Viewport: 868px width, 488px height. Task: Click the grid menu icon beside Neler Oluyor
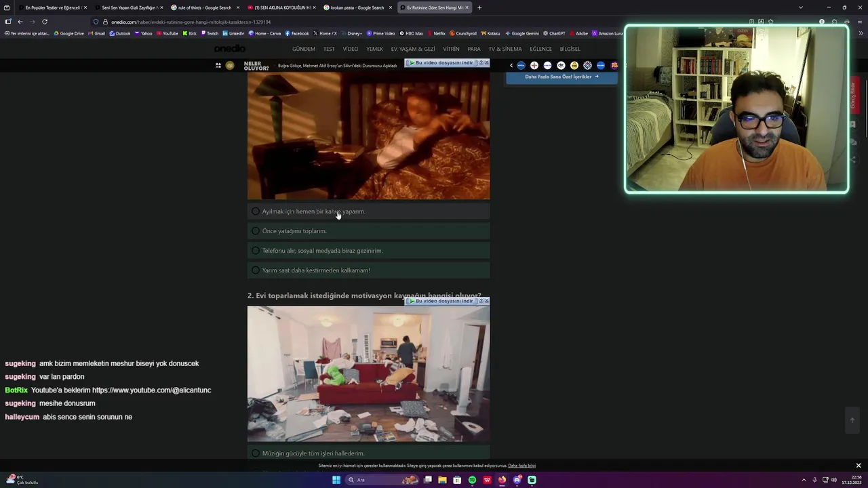[218, 66]
